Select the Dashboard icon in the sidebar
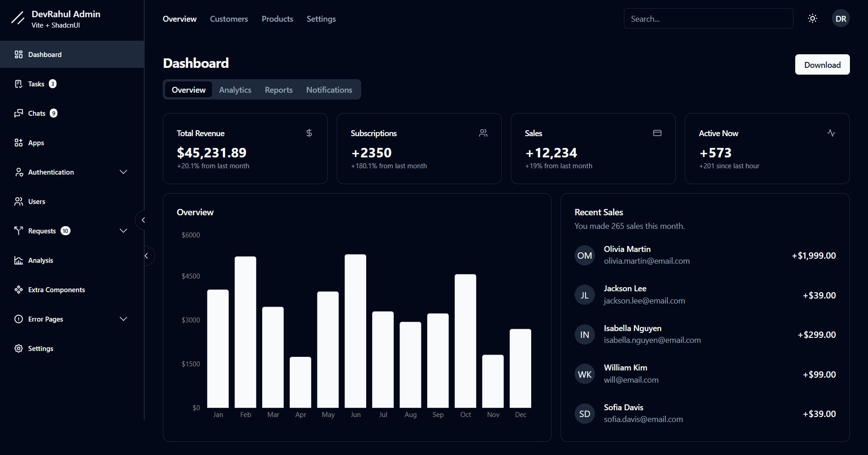868x455 pixels. point(18,54)
